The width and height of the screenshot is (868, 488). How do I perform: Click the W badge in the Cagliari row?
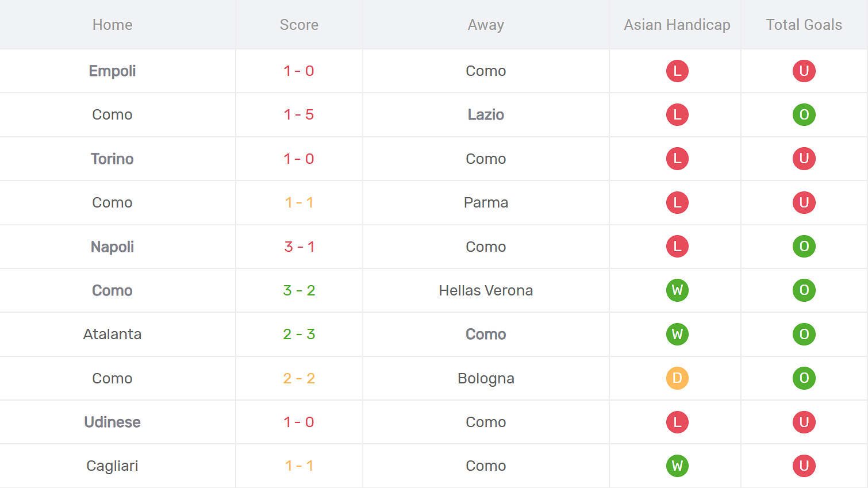677,466
